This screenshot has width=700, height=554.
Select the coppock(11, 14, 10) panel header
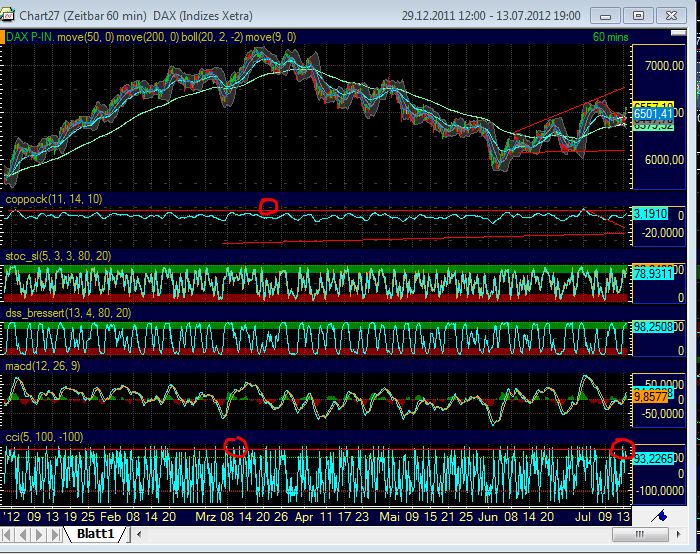(x=54, y=199)
